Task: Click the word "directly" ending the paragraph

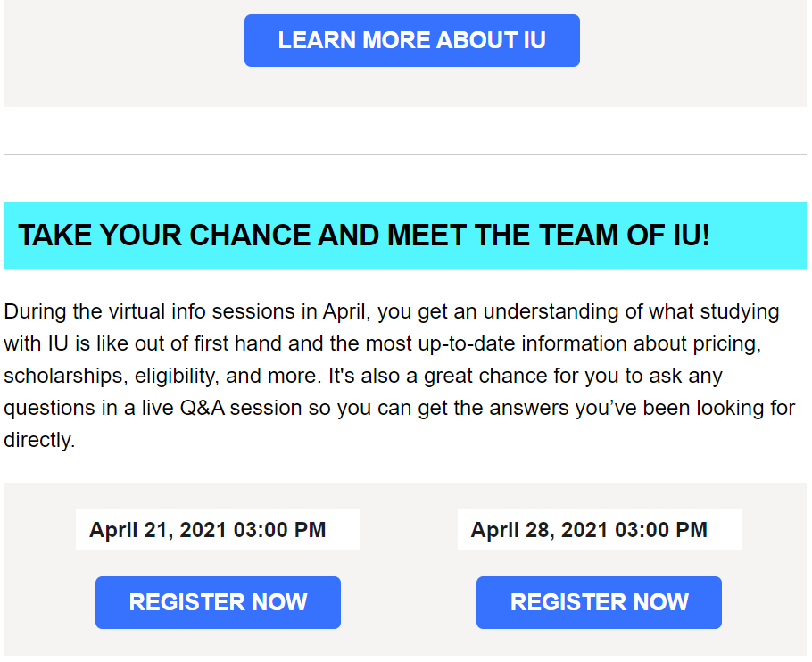Action: (37, 440)
